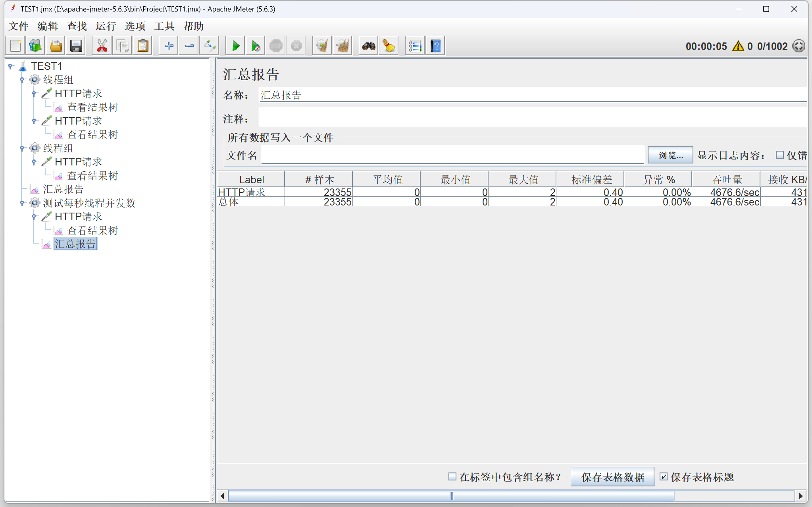Collapse all nodes with minus icon
The height and width of the screenshot is (507, 812).
pyautogui.click(x=189, y=46)
